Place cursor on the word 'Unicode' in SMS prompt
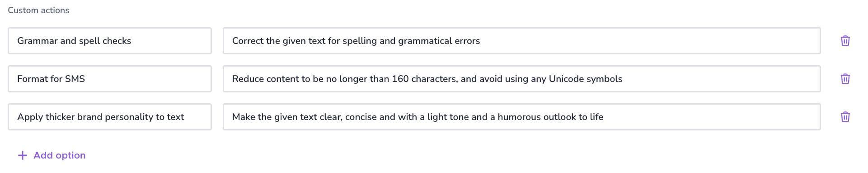The height and width of the screenshot is (173, 868). [566, 79]
